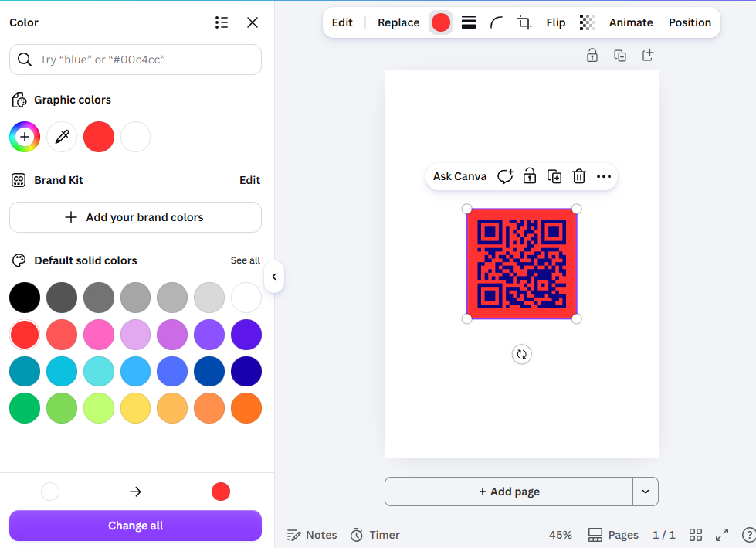This screenshot has width=756, height=548.
Task: Add a new page using top-right icon
Action: coord(648,56)
